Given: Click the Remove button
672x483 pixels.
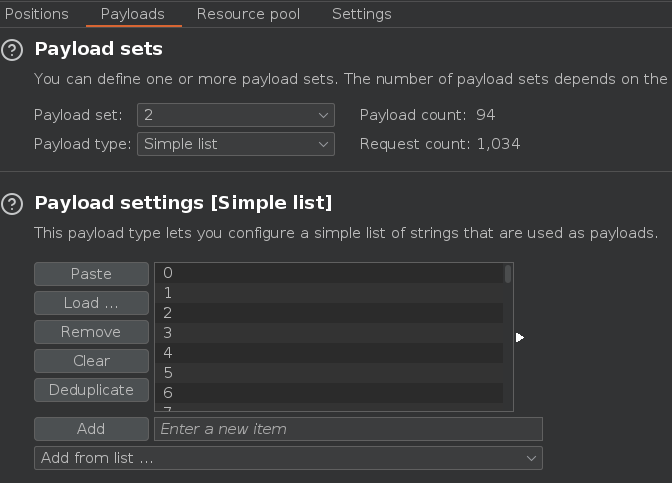Looking at the screenshot, I should point(91,332).
